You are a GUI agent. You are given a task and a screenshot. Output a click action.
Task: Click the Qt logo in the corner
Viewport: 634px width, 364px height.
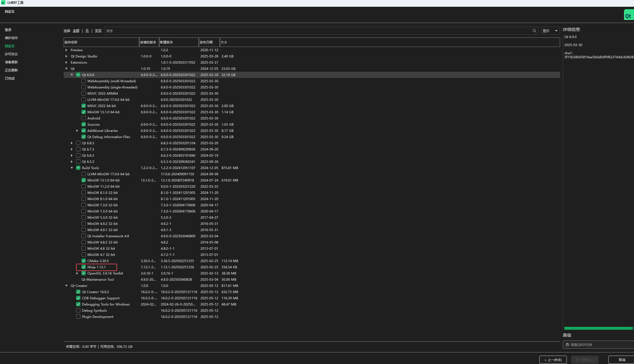tap(628, 16)
